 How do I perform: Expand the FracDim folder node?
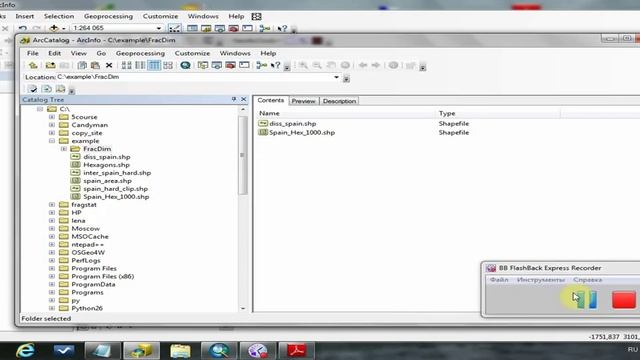click(x=64, y=149)
